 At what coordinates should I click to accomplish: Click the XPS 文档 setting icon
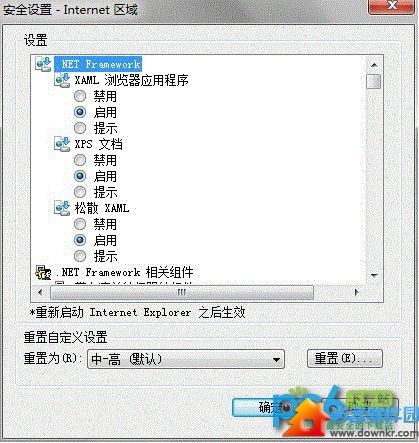pos(62,144)
